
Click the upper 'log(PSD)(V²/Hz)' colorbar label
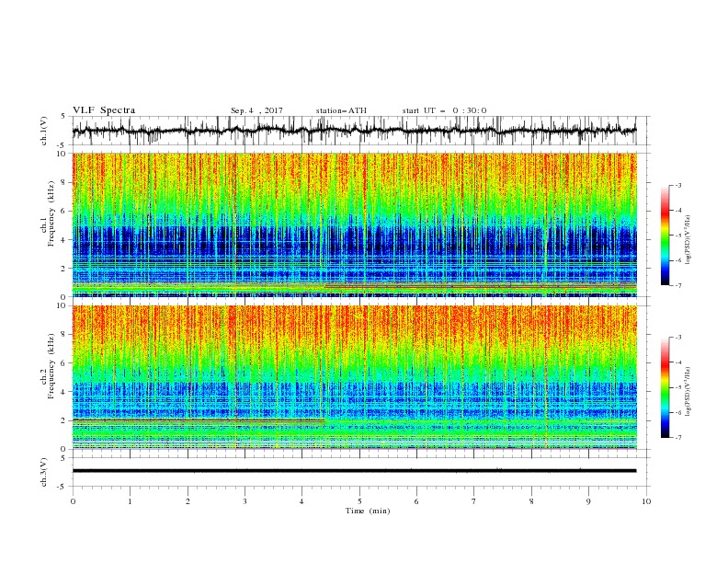[688, 240]
